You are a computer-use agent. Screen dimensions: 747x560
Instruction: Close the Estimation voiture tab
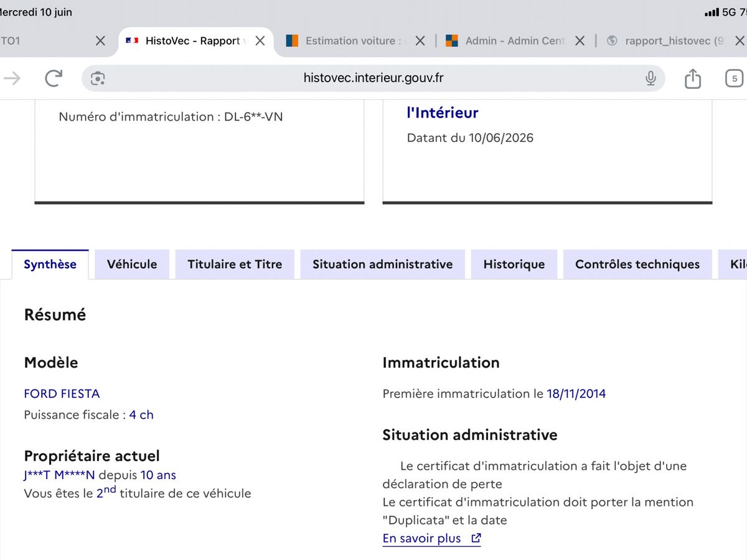[420, 41]
